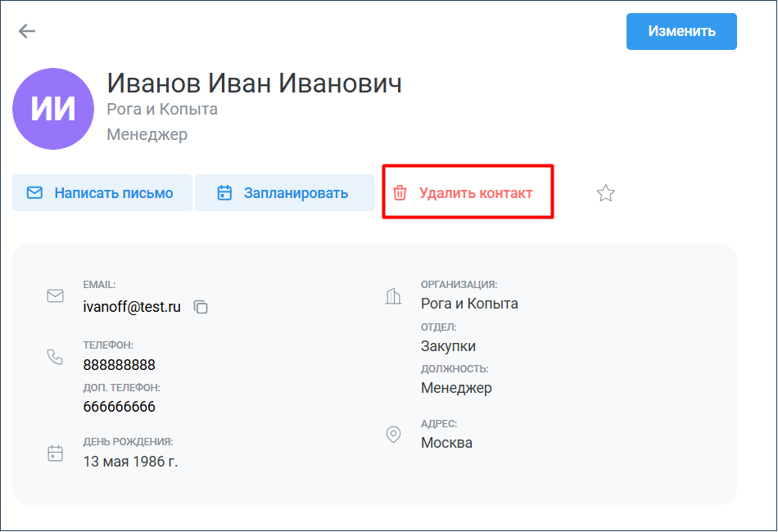The height and width of the screenshot is (532, 778).
Task: Click Удалить контакт button
Action: pos(468,193)
